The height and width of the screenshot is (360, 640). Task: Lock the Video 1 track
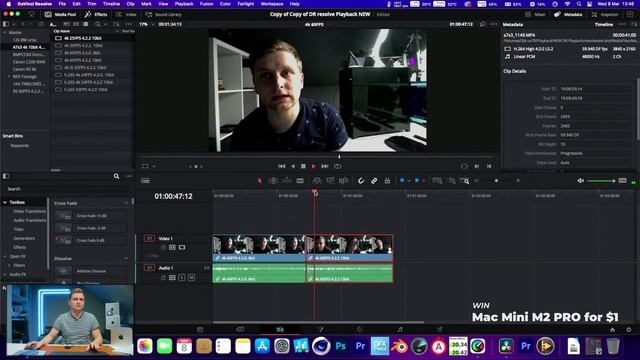click(163, 247)
